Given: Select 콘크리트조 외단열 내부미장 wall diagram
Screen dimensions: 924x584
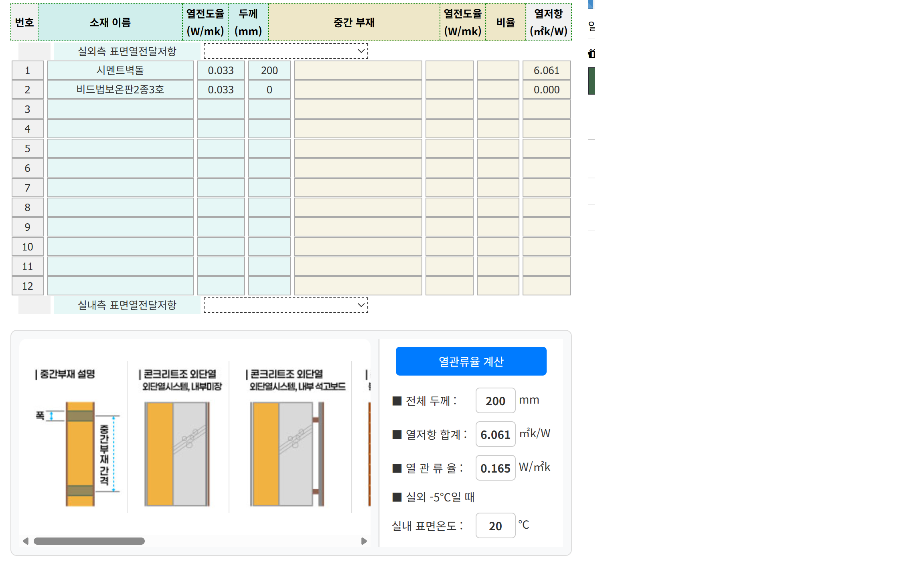Looking at the screenshot, I should 177,453.
